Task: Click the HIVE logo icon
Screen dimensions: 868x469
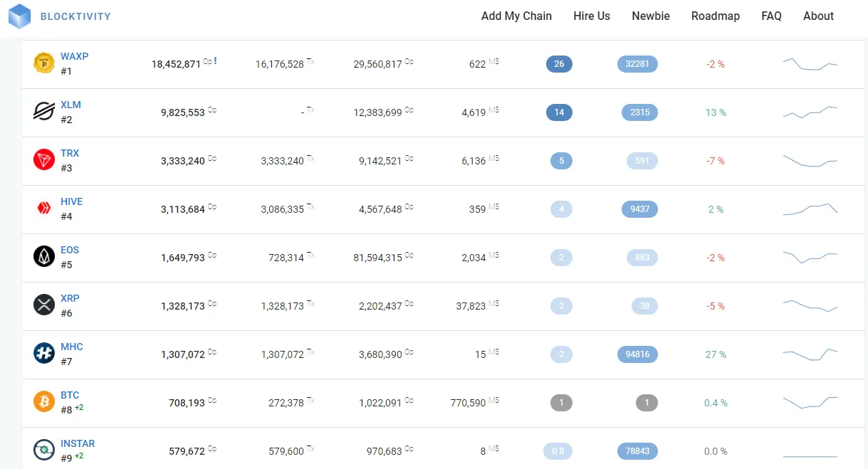Action: (44, 209)
